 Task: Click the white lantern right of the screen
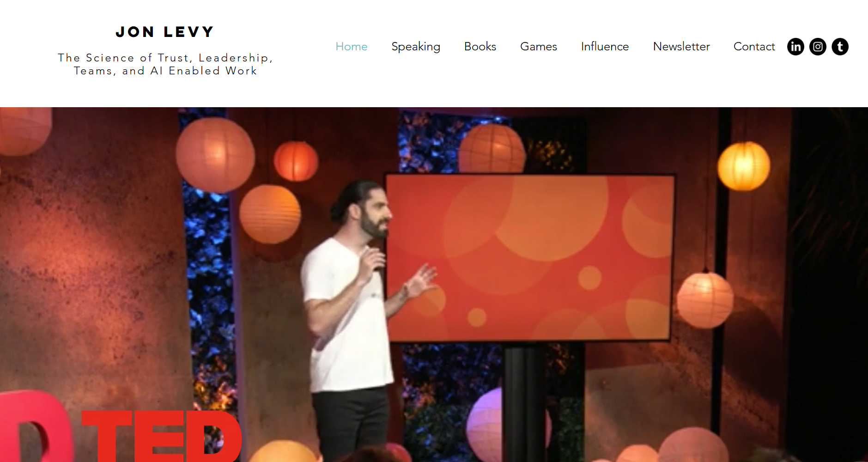705,300
